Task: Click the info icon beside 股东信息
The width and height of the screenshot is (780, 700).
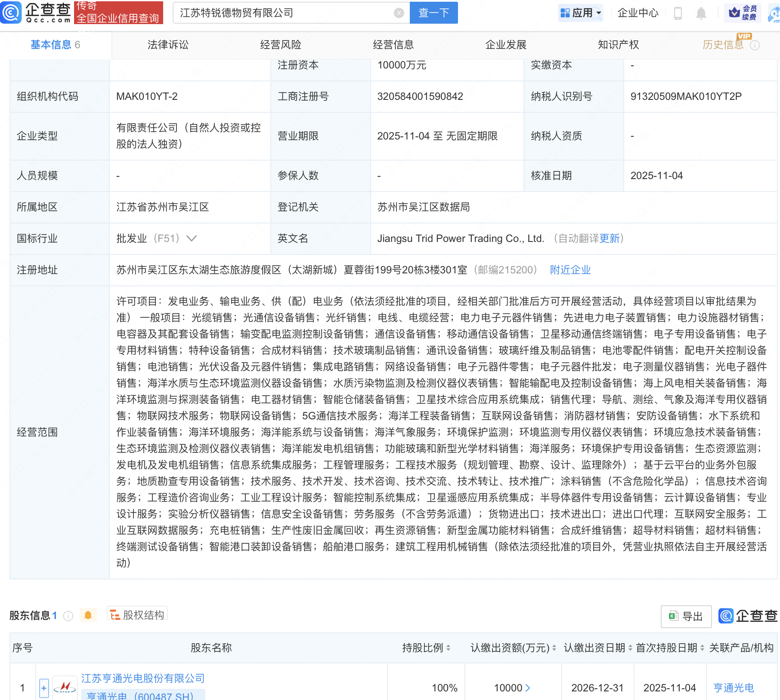Action: 68,616
